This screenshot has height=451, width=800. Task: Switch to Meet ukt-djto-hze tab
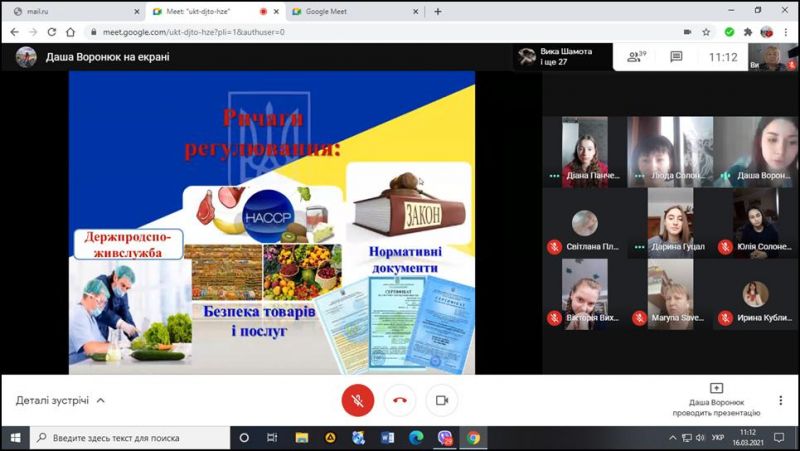click(214, 11)
